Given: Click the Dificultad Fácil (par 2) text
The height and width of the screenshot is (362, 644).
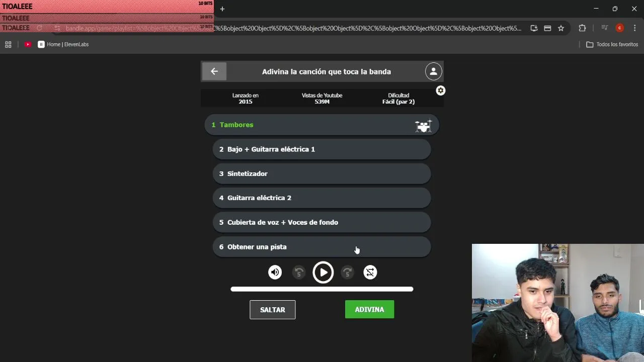Looking at the screenshot, I should 398,99.
